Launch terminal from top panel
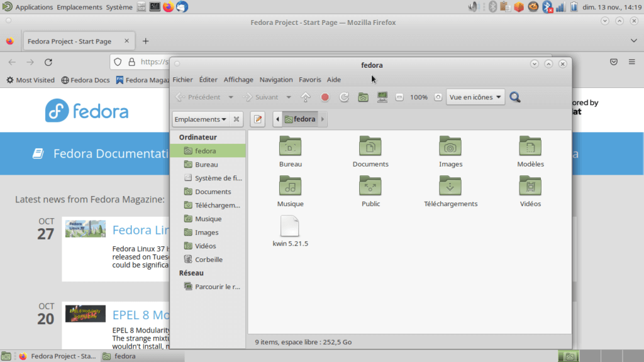644x362 pixels. [x=155, y=6]
